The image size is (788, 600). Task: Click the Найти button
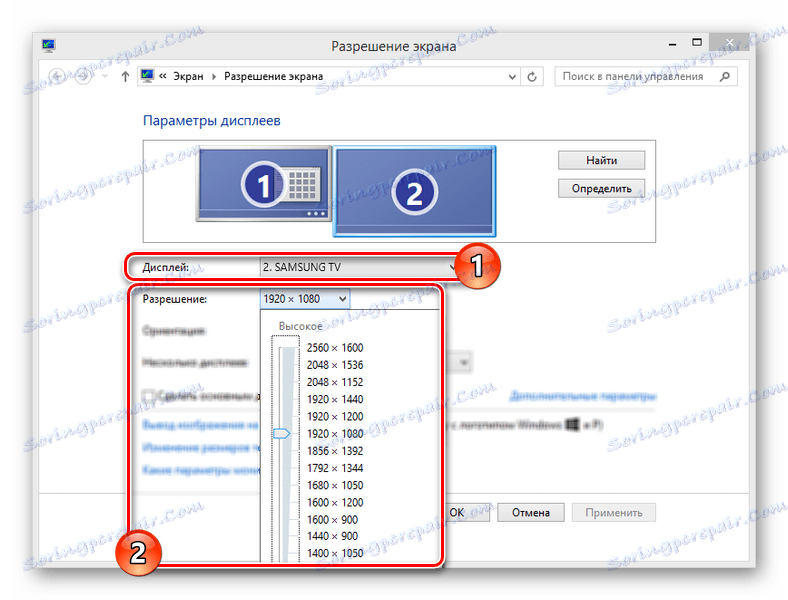point(601,160)
